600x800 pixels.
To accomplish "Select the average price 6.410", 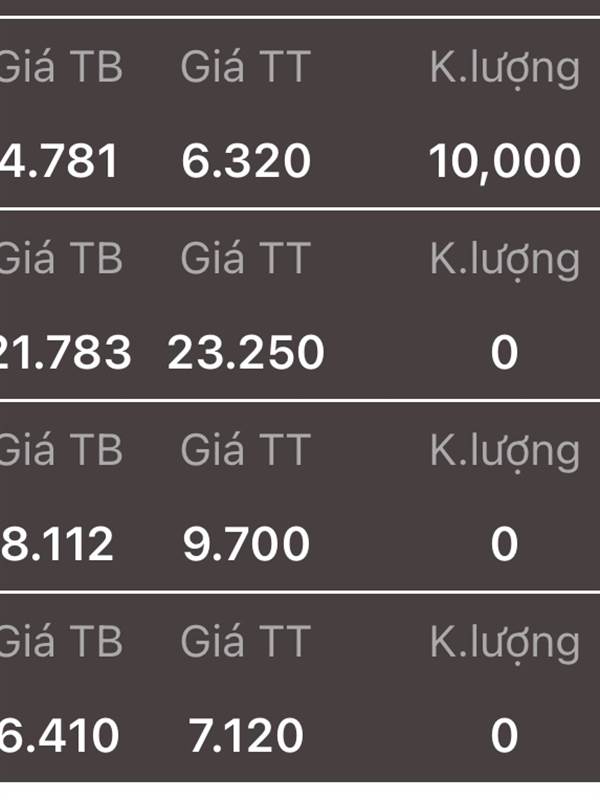I will tap(59, 736).
